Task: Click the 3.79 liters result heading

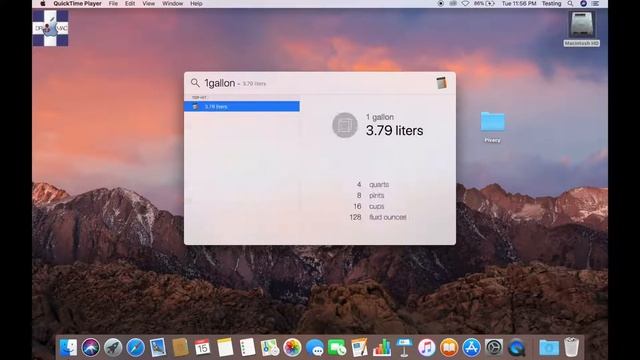Action: point(394,131)
